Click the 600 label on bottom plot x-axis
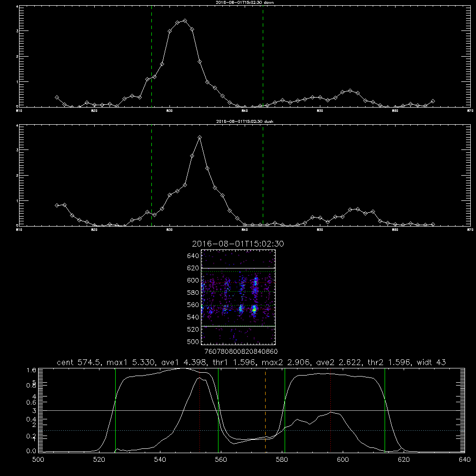 coord(343,460)
